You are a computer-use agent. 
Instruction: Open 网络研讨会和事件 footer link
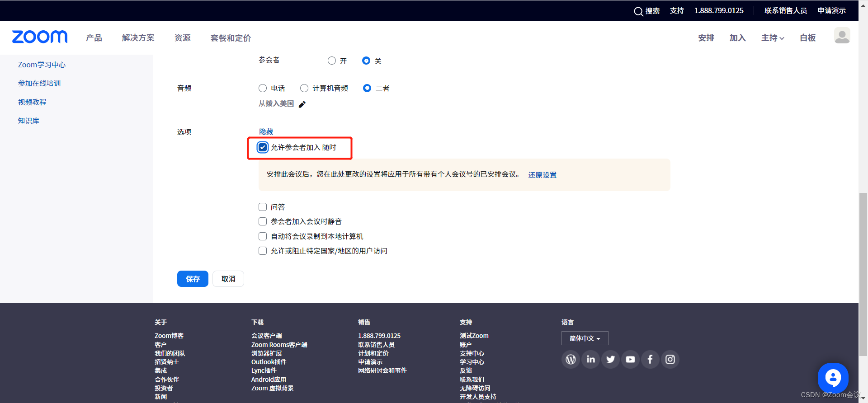[x=382, y=370]
